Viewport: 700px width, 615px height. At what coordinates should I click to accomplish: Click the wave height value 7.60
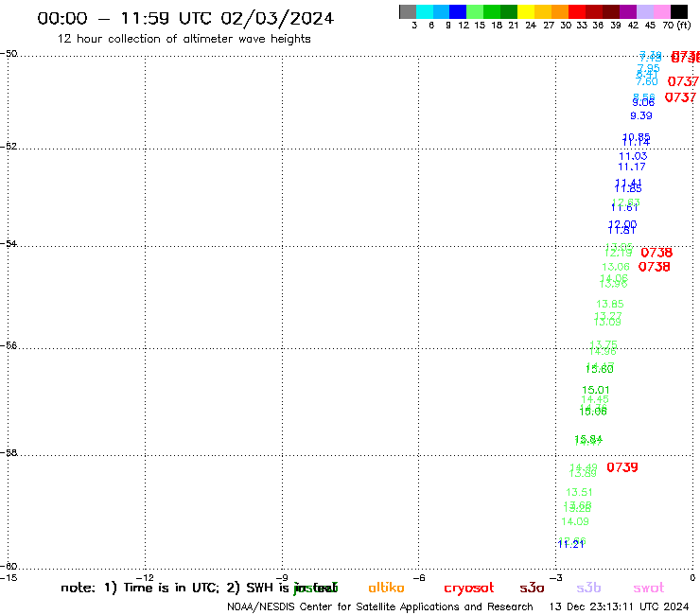pos(647,81)
